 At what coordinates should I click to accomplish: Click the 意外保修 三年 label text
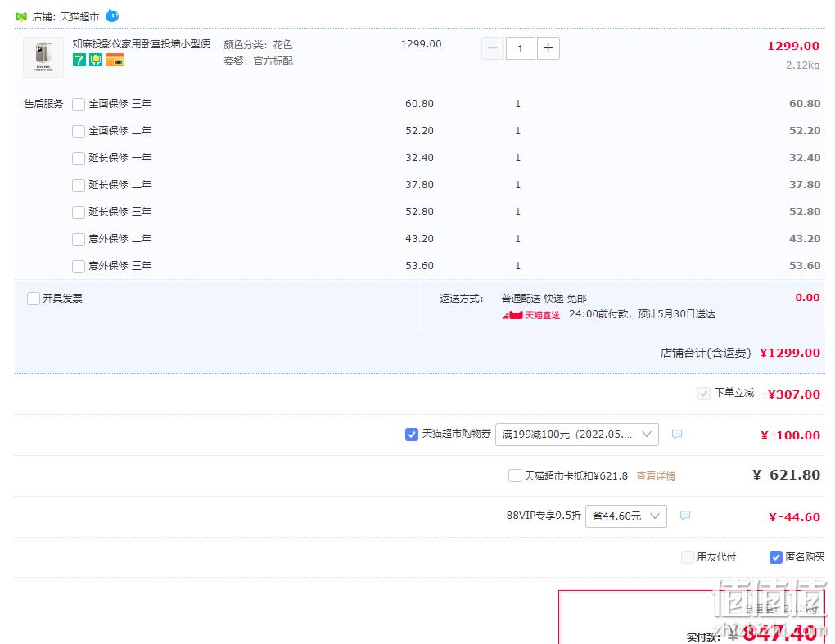point(120,266)
